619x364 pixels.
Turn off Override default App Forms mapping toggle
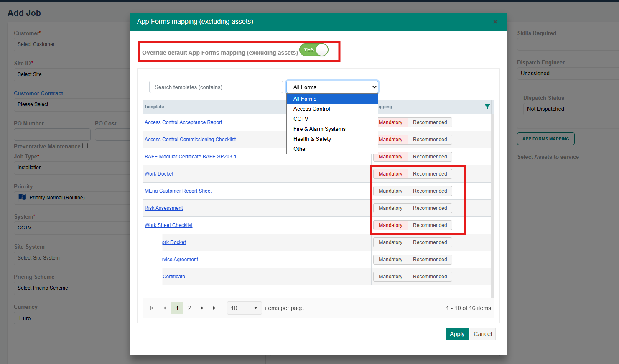[x=314, y=50]
